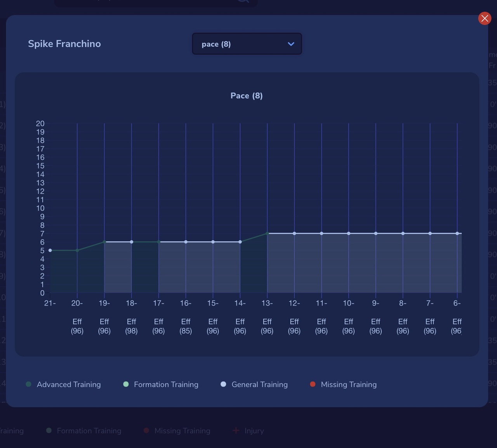Select data point at week 17-
This screenshot has height=448, width=497.
(158, 242)
